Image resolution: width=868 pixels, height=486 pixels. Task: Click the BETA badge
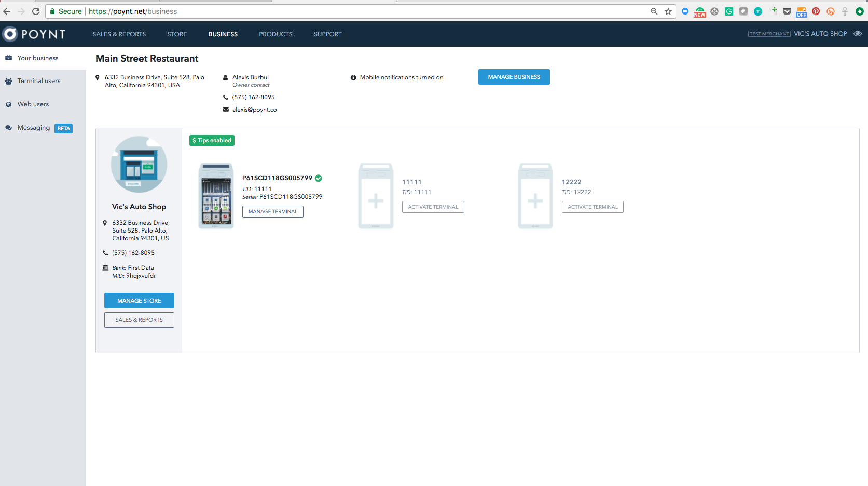(63, 129)
